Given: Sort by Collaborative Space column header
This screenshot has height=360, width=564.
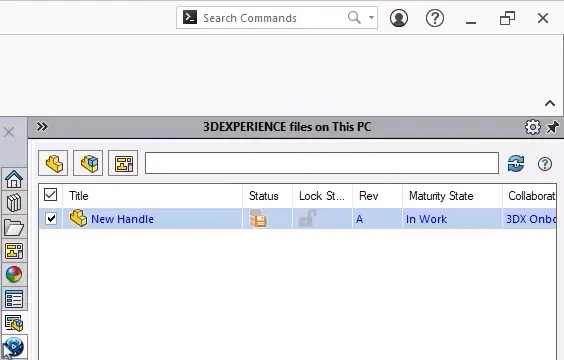Looking at the screenshot, I should 529,196.
